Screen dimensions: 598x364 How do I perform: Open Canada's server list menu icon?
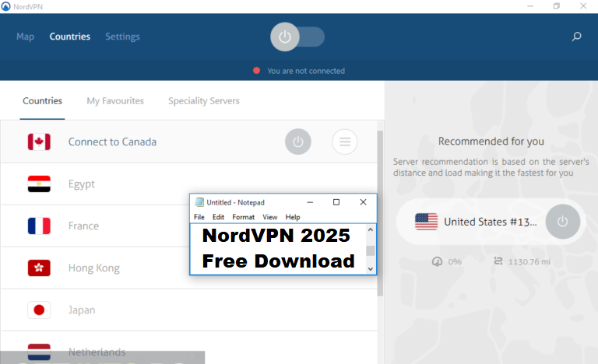coord(344,142)
